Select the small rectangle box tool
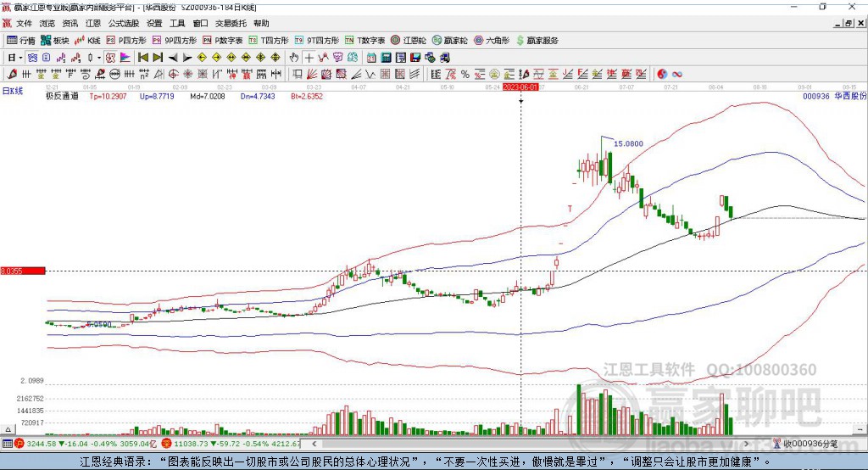Screen dimensions: 868x470 (298, 75)
